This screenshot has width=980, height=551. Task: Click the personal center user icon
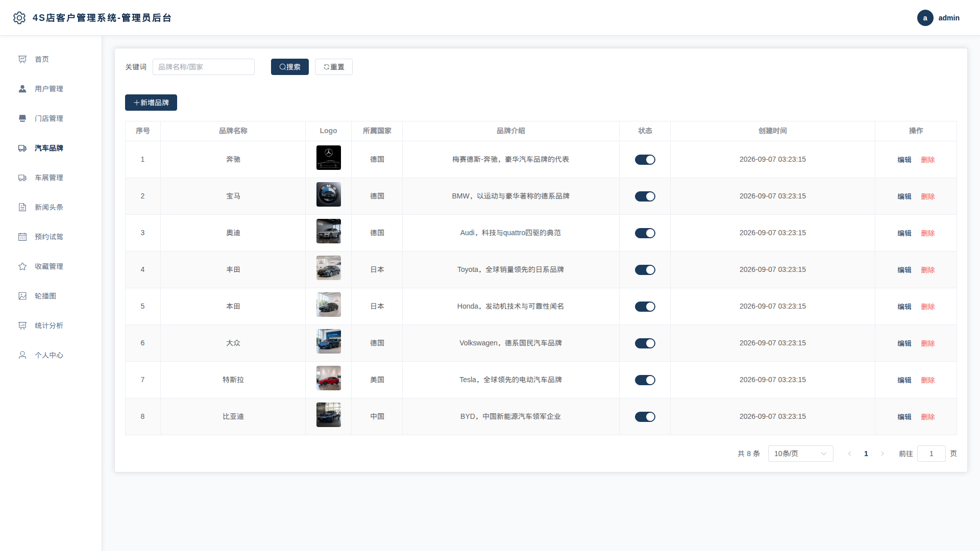(x=22, y=355)
